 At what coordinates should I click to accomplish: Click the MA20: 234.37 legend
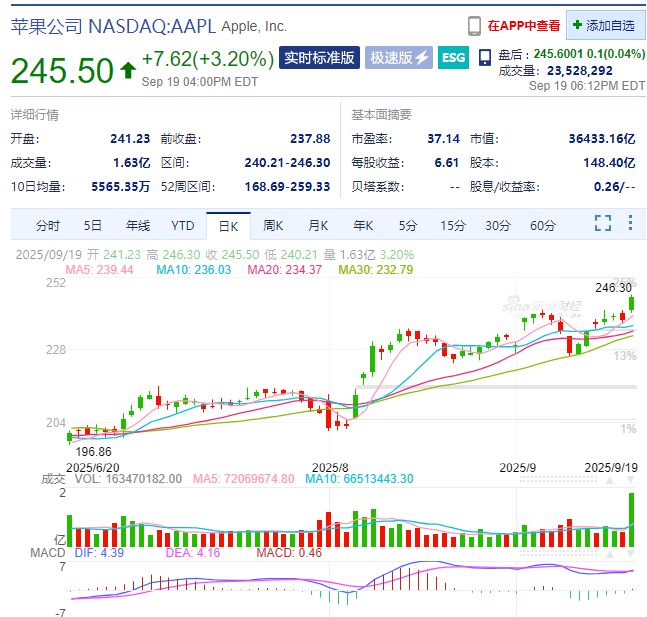(x=284, y=270)
